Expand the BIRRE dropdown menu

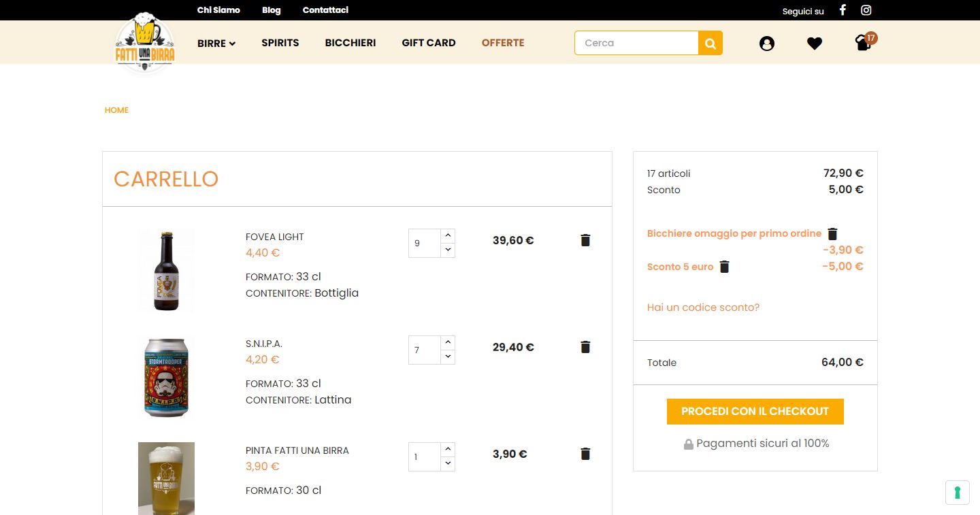pyautogui.click(x=216, y=44)
